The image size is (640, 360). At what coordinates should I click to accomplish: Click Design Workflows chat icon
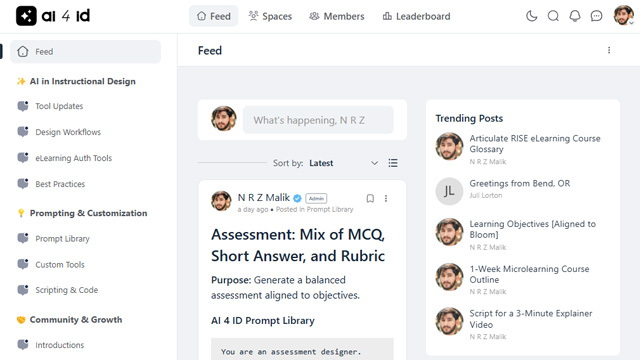click(23, 132)
